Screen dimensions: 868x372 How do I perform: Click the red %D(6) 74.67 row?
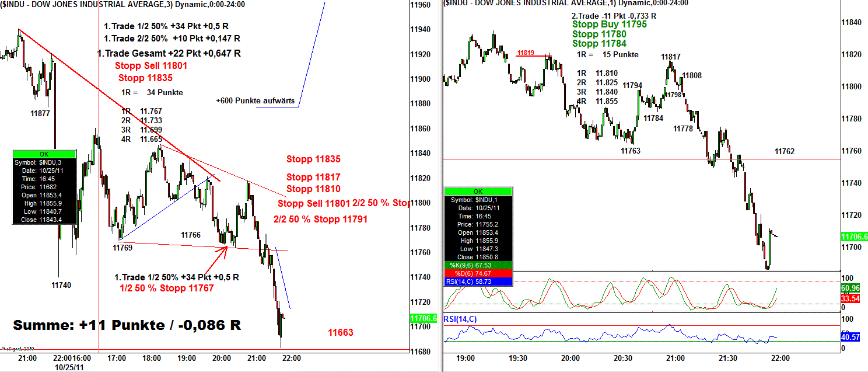click(x=478, y=273)
